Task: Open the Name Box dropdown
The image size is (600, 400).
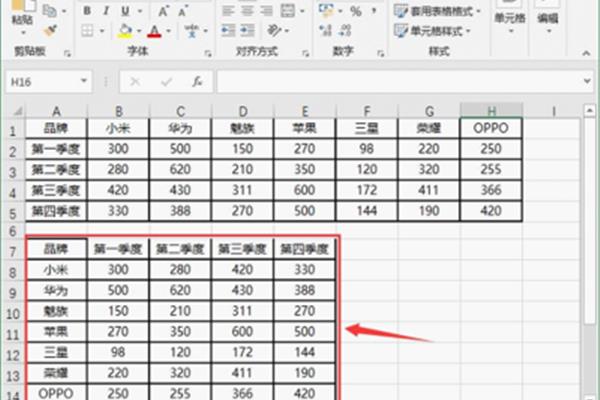Action: [x=83, y=81]
